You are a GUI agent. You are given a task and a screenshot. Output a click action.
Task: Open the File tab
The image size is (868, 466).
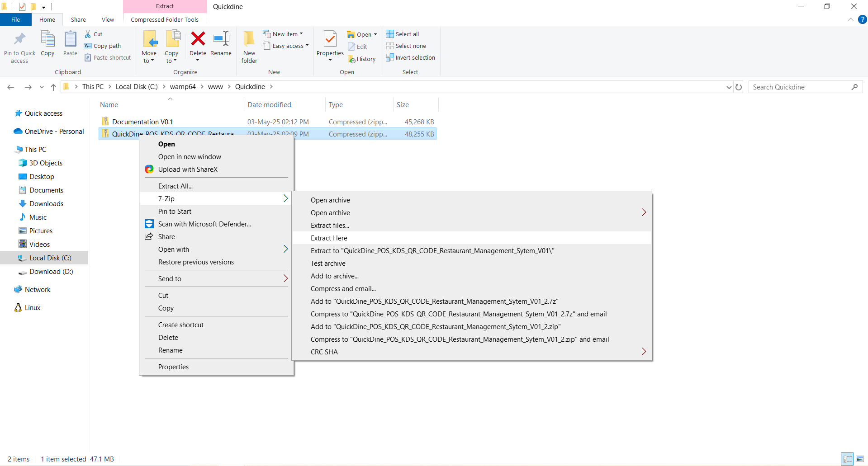16,19
